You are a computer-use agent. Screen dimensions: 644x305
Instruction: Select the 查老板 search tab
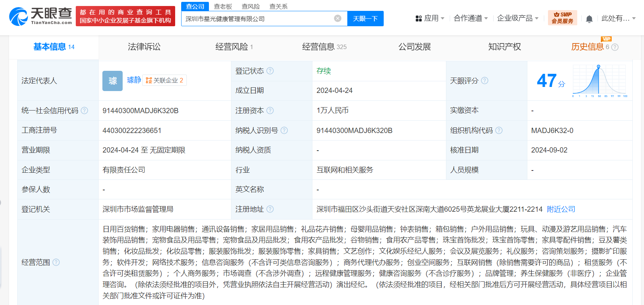[x=223, y=6]
